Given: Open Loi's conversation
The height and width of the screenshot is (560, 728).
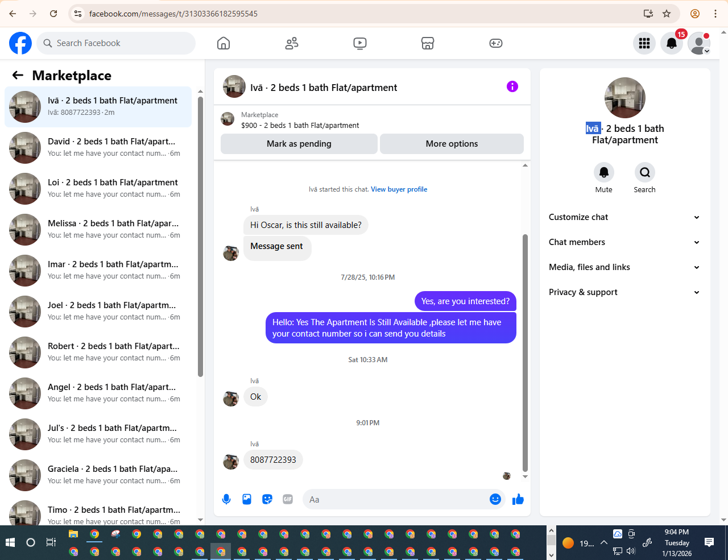Looking at the screenshot, I should pos(98,189).
